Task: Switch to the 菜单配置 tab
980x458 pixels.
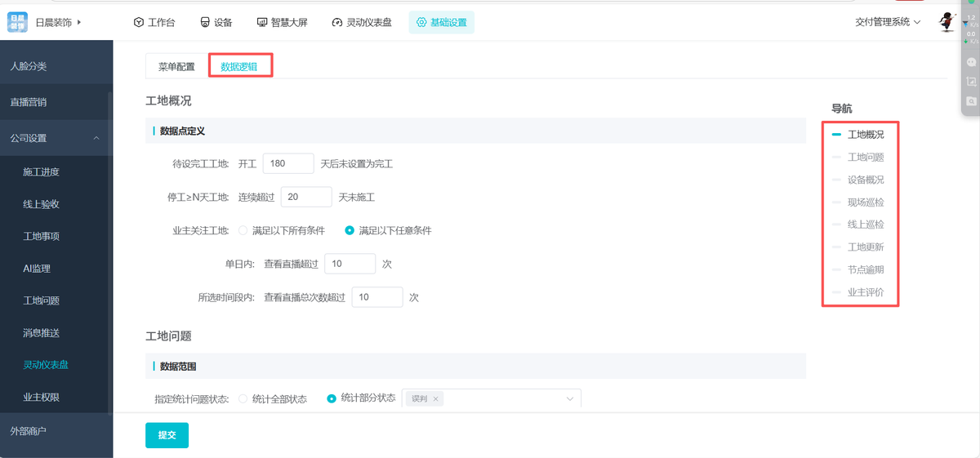Action: pyautogui.click(x=176, y=67)
